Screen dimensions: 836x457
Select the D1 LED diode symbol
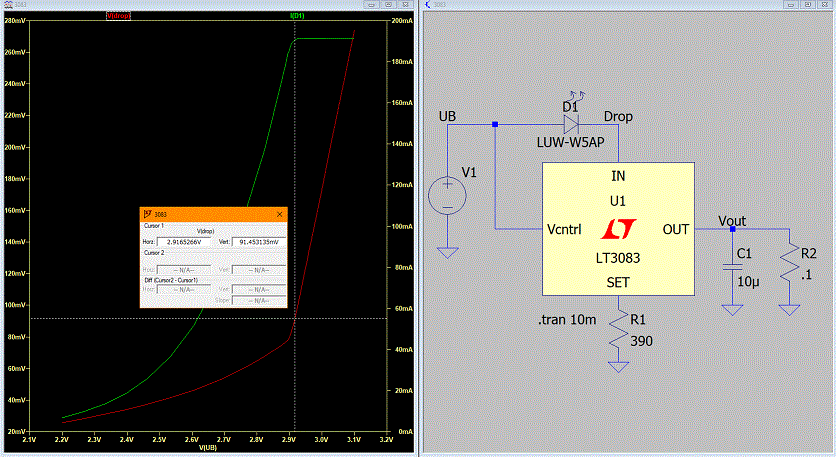pos(571,124)
